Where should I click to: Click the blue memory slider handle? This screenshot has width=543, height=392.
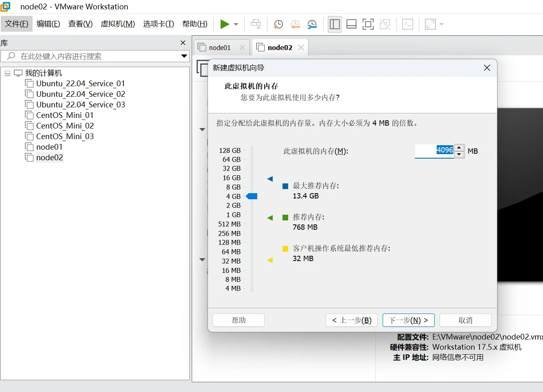click(252, 196)
